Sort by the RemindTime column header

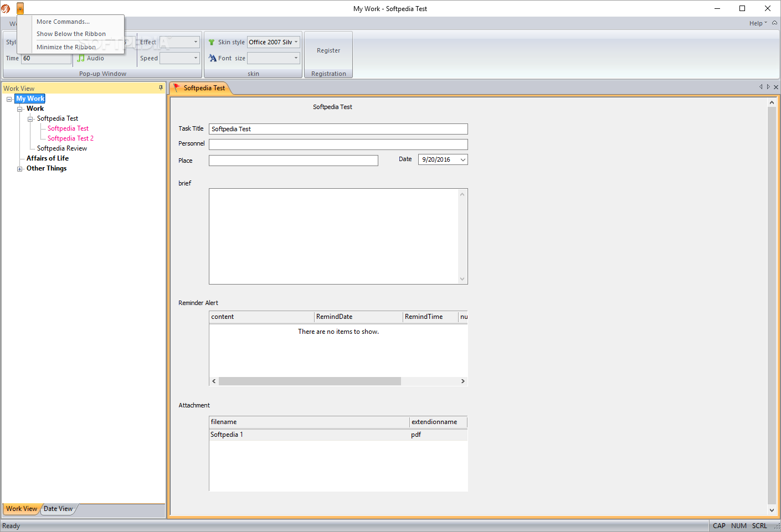pyautogui.click(x=430, y=317)
